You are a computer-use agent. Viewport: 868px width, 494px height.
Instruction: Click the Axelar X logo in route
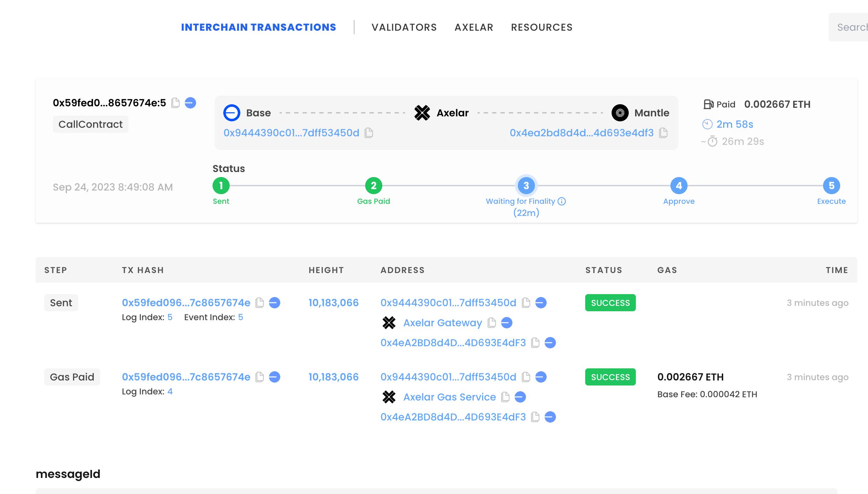[422, 113]
